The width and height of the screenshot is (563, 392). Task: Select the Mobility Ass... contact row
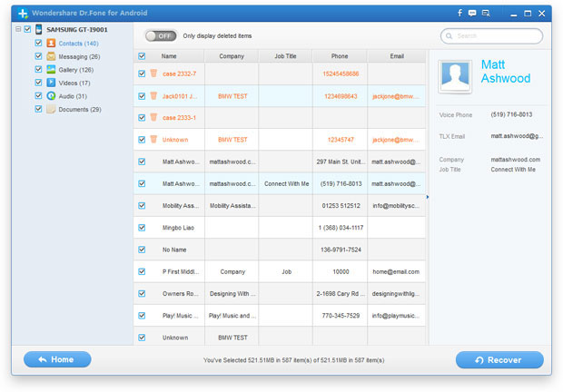pyautogui.click(x=280, y=205)
